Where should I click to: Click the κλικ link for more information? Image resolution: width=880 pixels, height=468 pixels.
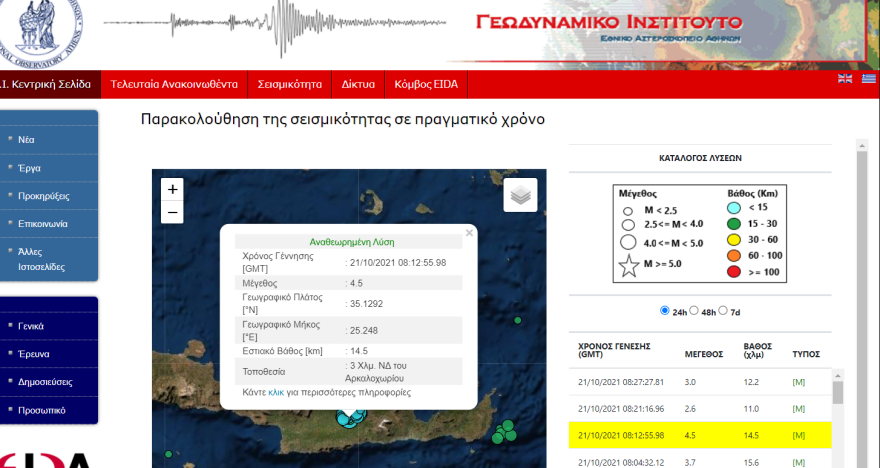coord(276,392)
